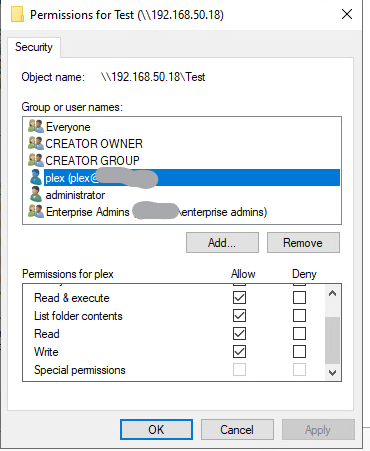Toggle Allow for List folder contents
The image size is (370, 451).
239,315
